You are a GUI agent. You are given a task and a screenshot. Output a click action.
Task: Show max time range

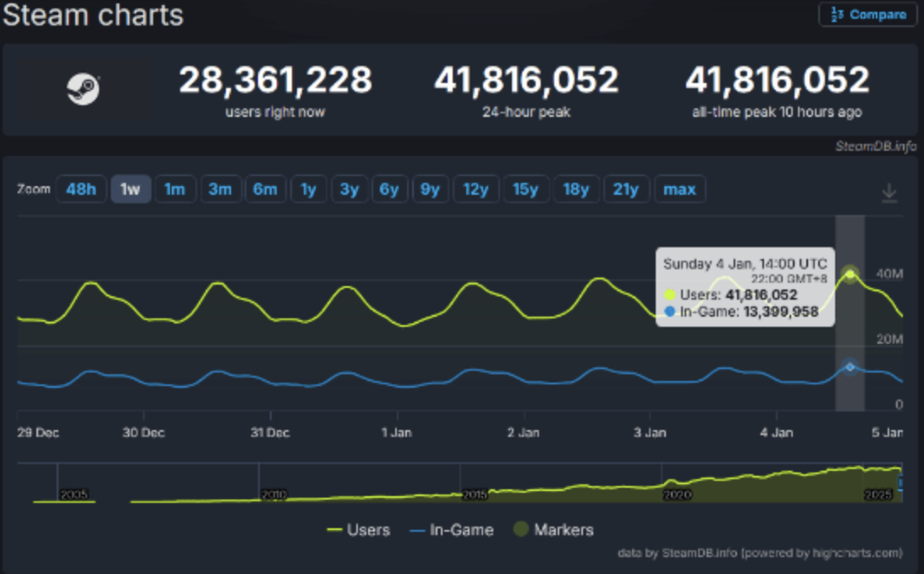point(679,189)
